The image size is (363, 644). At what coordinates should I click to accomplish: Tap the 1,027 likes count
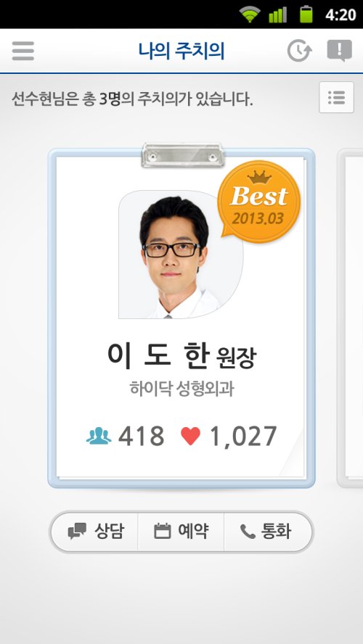243,436
